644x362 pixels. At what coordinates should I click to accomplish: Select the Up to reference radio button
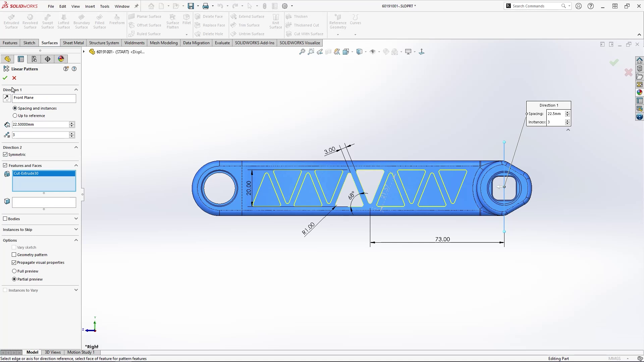(15, 116)
